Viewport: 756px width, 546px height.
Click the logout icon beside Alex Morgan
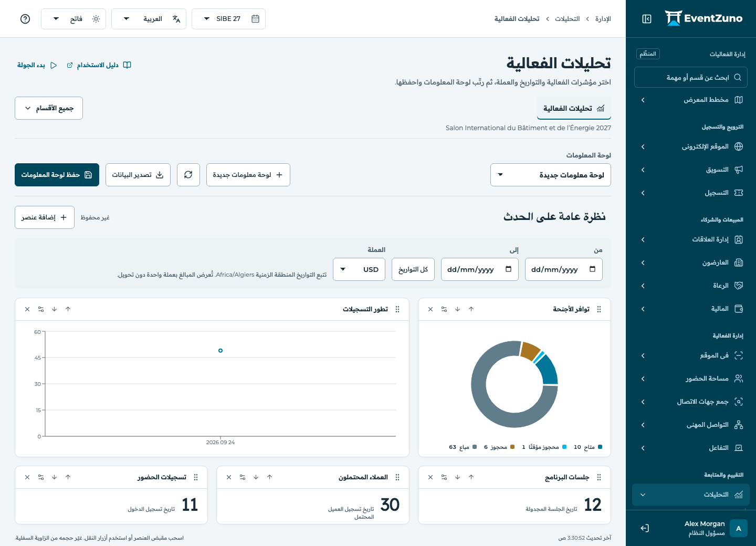coord(645,528)
